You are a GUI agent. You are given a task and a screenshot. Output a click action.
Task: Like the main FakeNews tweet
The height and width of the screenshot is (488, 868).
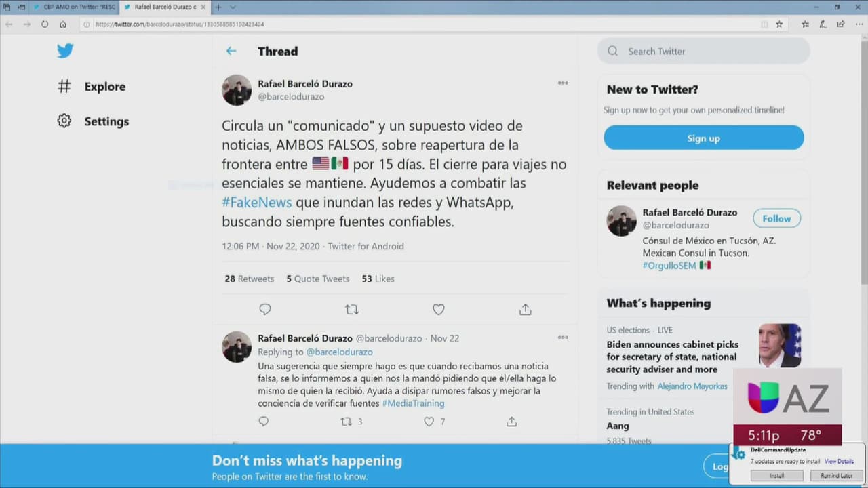click(439, 310)
